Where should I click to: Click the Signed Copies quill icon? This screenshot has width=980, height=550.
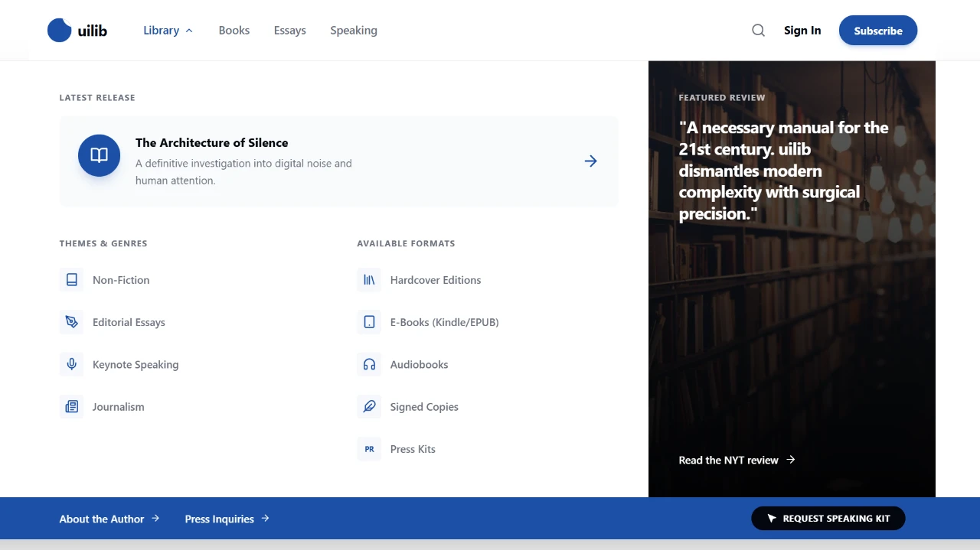pos(369,406)
